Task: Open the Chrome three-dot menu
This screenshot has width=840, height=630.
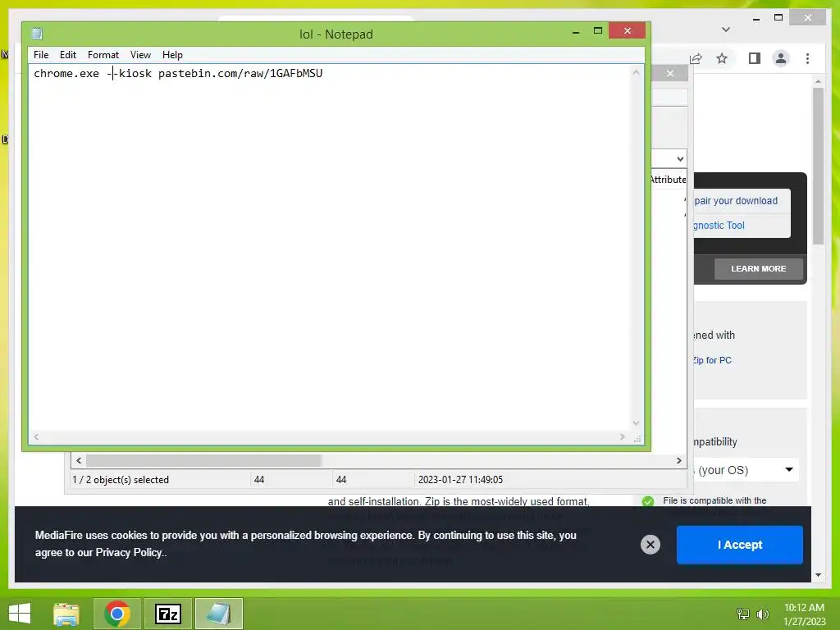Action: click(x=807, y=58)
